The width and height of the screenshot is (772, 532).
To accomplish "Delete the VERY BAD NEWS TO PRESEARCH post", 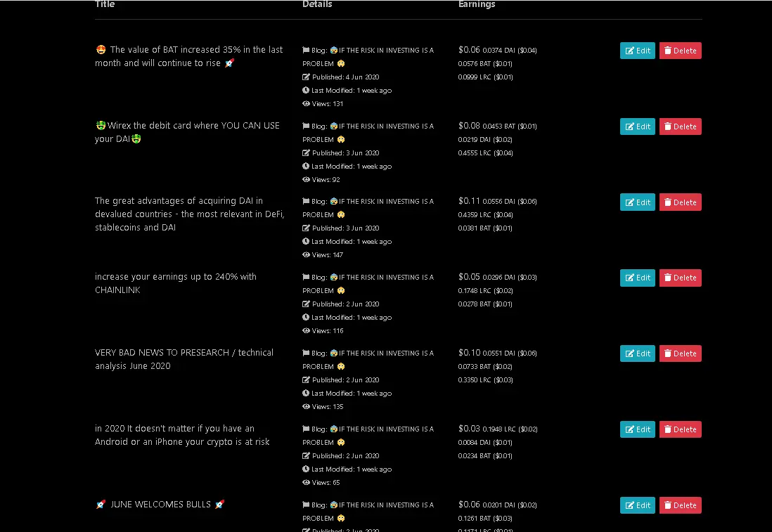I will (681, 353).
